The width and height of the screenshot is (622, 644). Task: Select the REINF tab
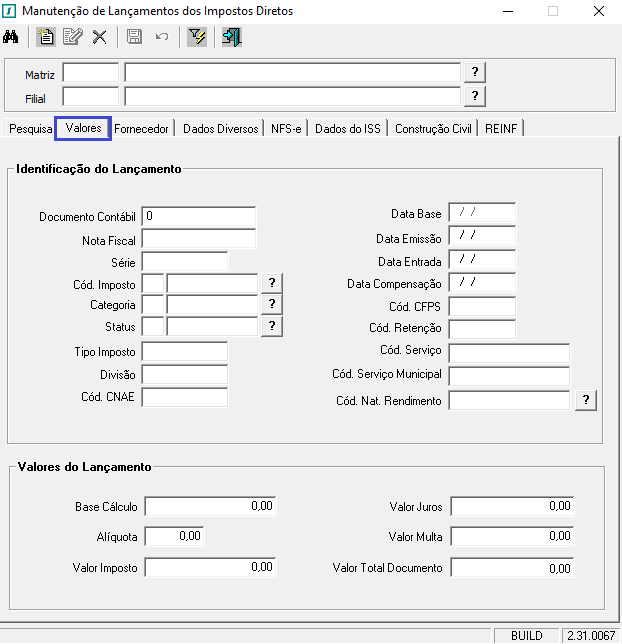coord(501,129)
